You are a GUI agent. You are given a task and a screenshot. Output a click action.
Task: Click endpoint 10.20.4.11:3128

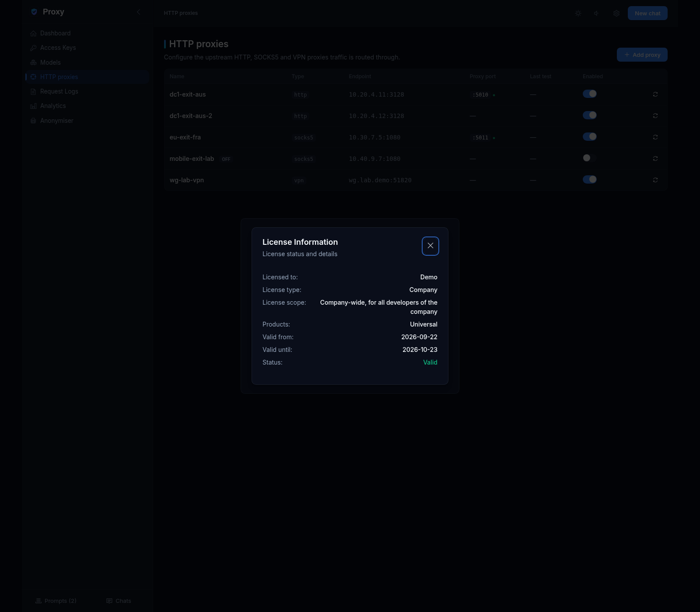[x=376, y=94]
